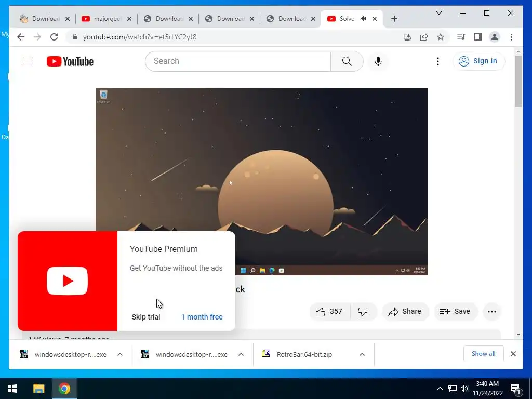Open more actions ellipsis under video
Image resolution: width=532 pixels, height=399 pixels.
[x=491, y=312]
